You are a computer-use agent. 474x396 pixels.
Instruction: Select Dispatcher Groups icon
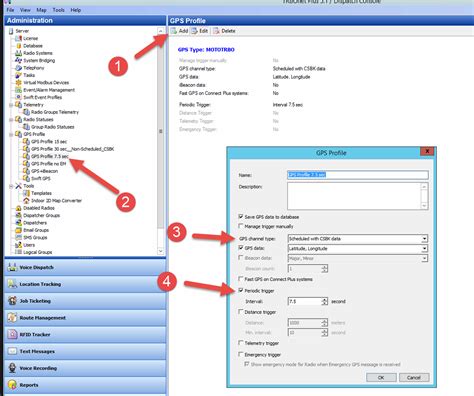(19, 215)
